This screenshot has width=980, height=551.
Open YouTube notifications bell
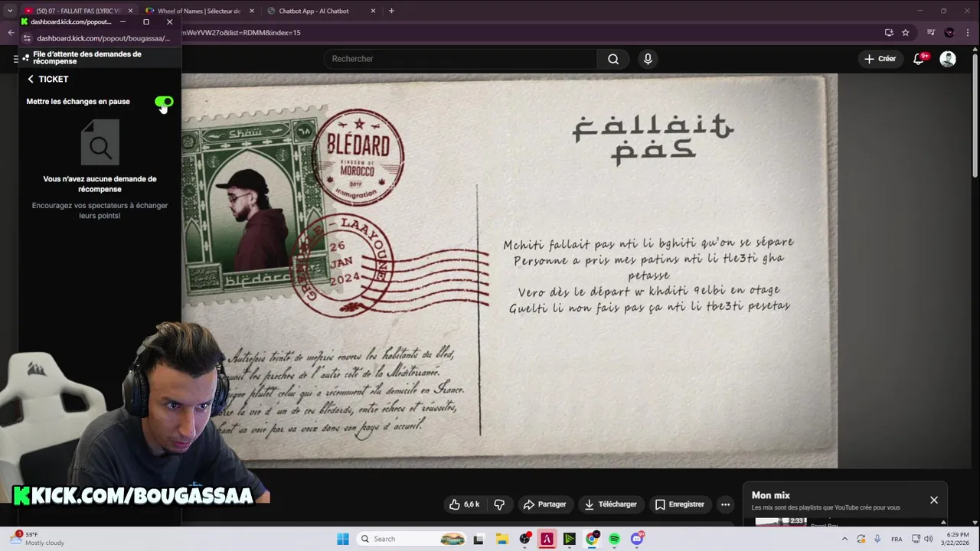pyautogui.click(x=919, y=59)
